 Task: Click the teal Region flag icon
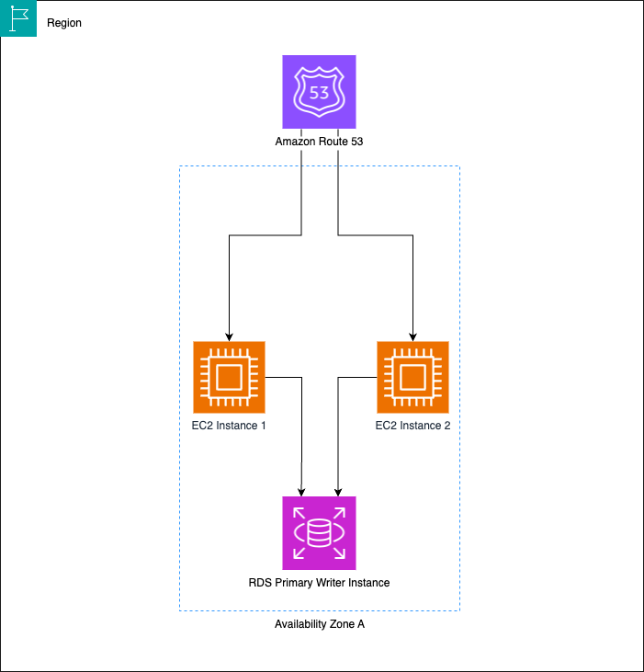coord(18,18)
